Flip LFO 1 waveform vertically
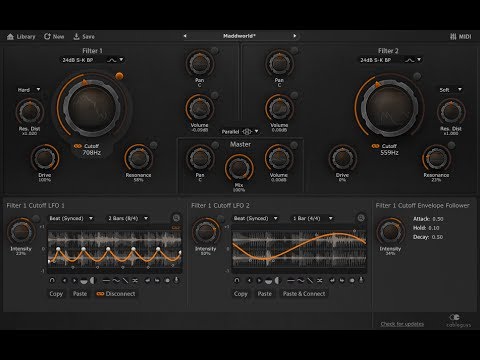Viewport: 480px width, 360px height. click(x=84, y=281)
